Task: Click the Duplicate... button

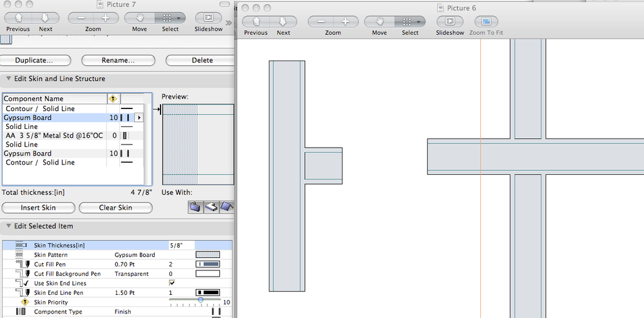Action: 34,61
